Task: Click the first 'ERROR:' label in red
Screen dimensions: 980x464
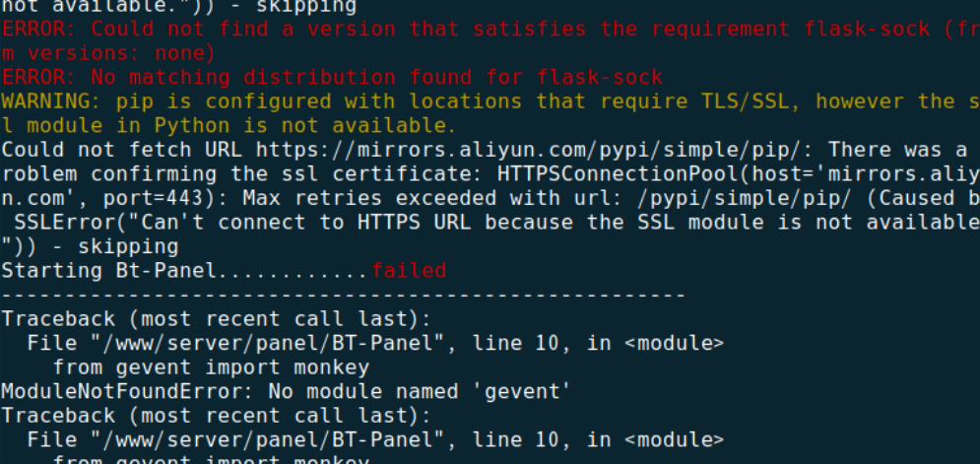Action: click(40, 29)
